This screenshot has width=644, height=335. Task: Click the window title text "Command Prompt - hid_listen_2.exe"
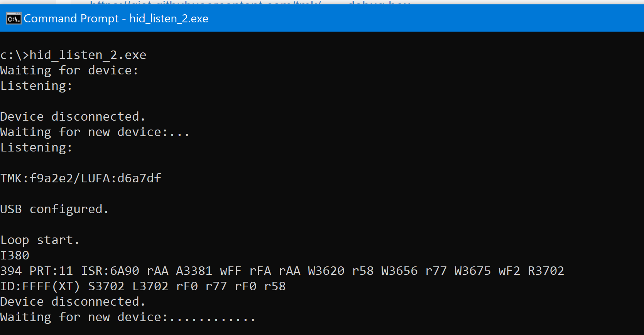coord(116,19)
